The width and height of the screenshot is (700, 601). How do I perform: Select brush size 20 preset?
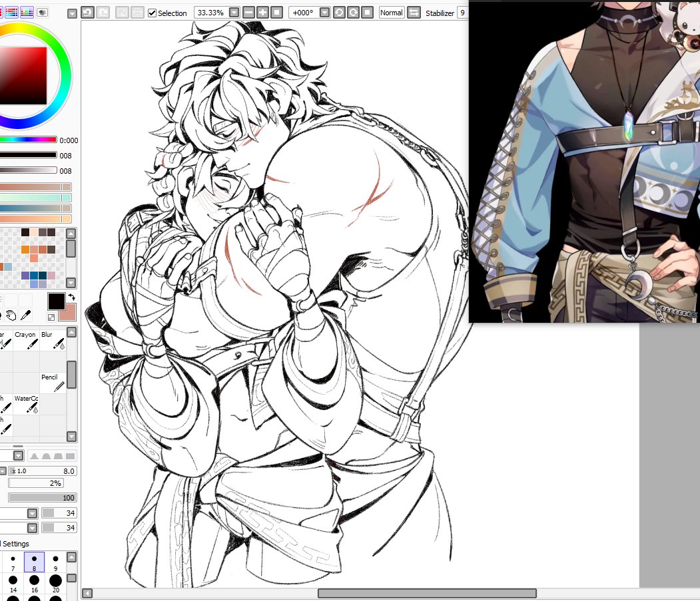click(x=55, y=584)
